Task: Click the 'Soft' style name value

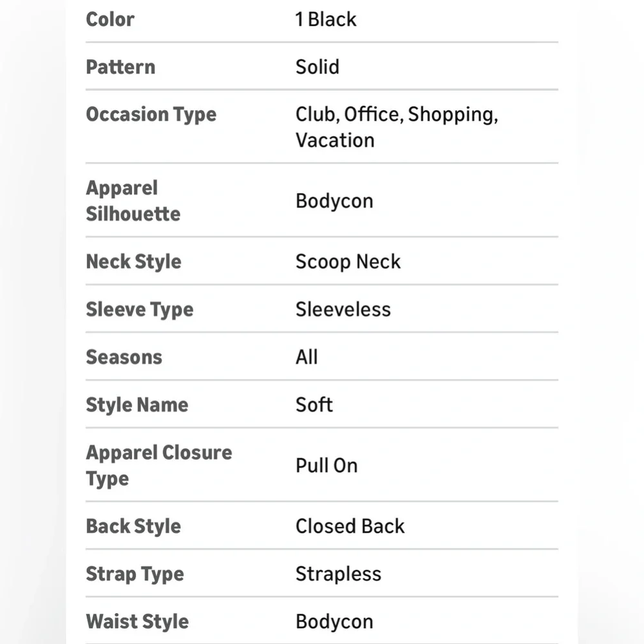Action: tap(314, 404)
